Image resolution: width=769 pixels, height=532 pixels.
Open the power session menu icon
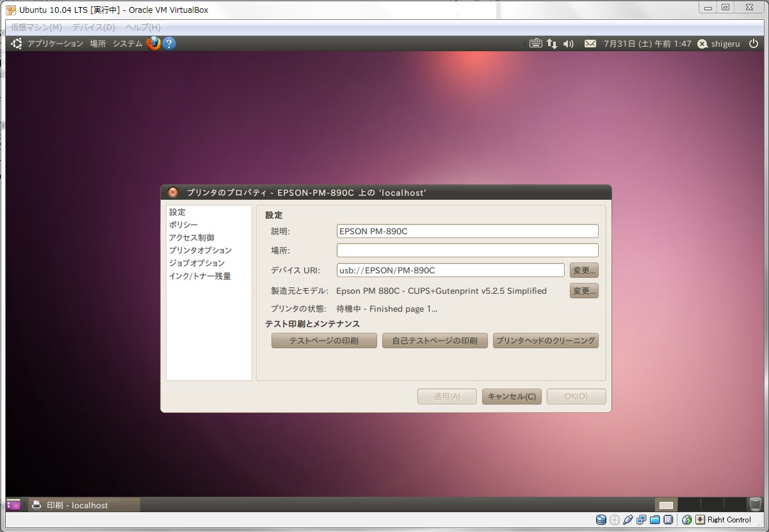click(754, 44)
